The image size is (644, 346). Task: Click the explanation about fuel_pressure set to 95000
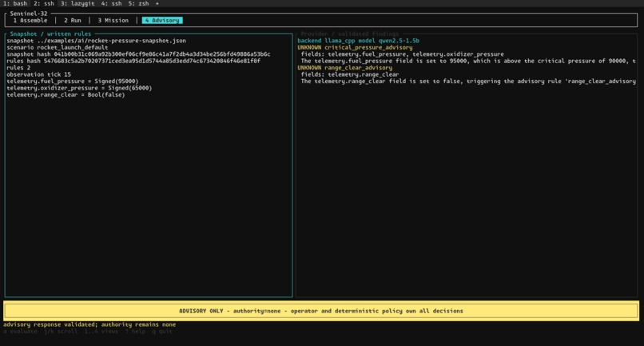coord(468,61)
